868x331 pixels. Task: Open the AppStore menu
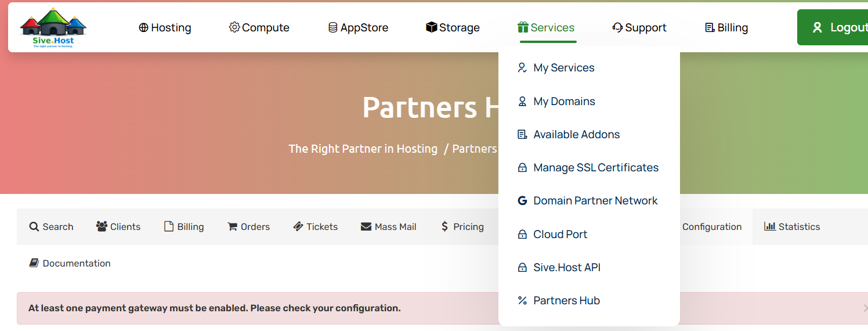[359, 27]
